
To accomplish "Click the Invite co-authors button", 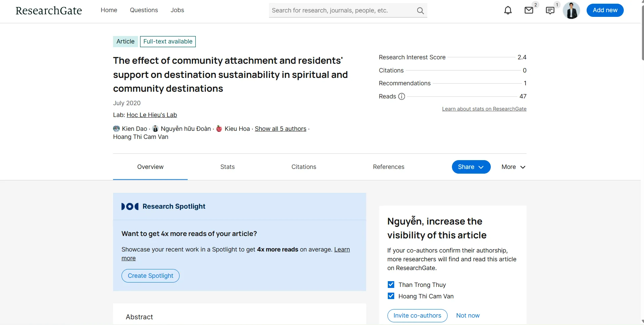I will pyautogui.click(x=417, y=316).
